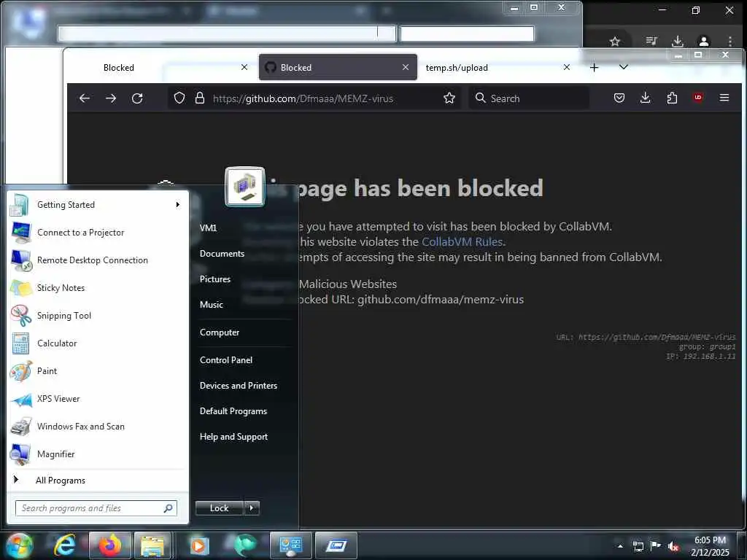Open a new Firefox tab with plus
This screenshot has width=747, height=560.
coord(594,67)
